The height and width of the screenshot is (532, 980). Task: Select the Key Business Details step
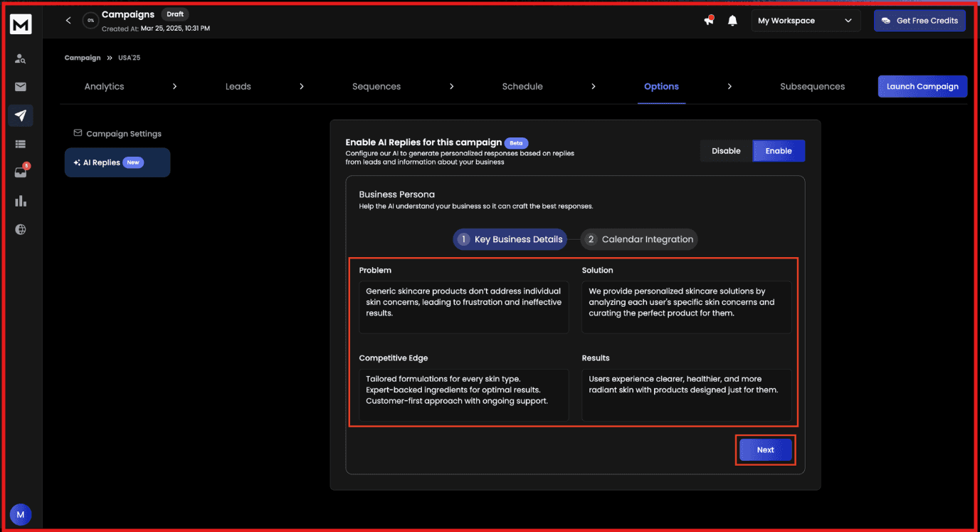510,239
